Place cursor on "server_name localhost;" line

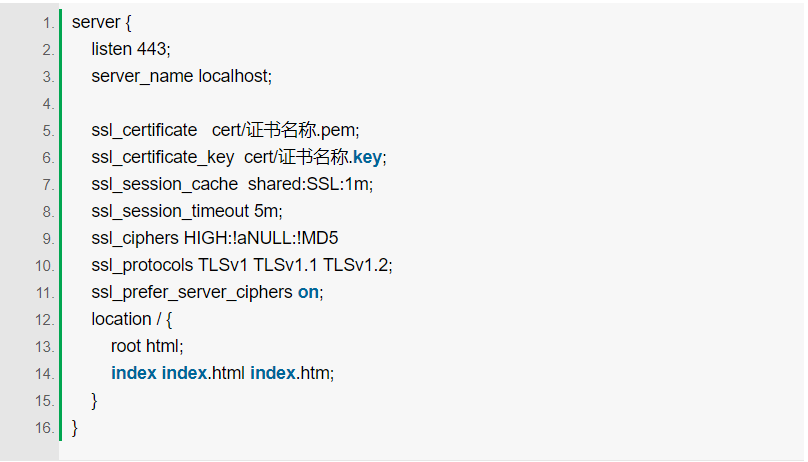pyautogui.click(x=181, y=76)
